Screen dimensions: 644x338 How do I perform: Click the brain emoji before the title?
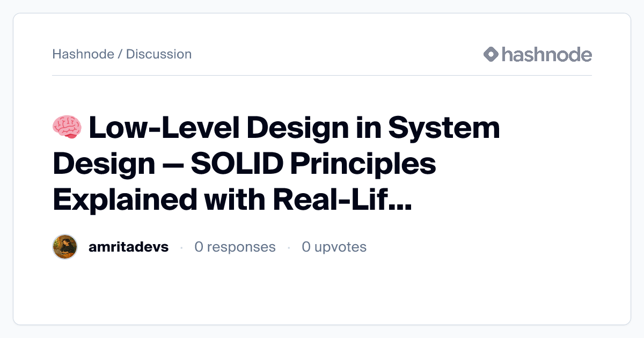[x=67, y=128]
